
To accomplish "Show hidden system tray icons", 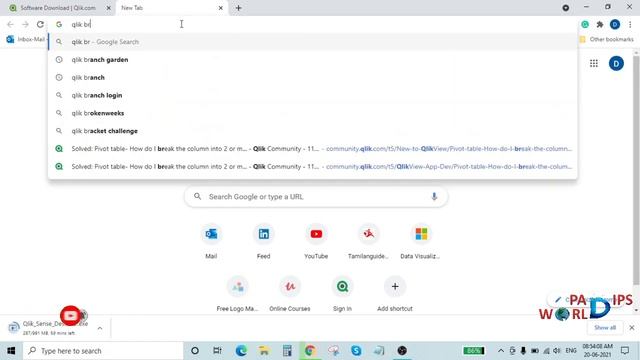I will click(501, 351).
